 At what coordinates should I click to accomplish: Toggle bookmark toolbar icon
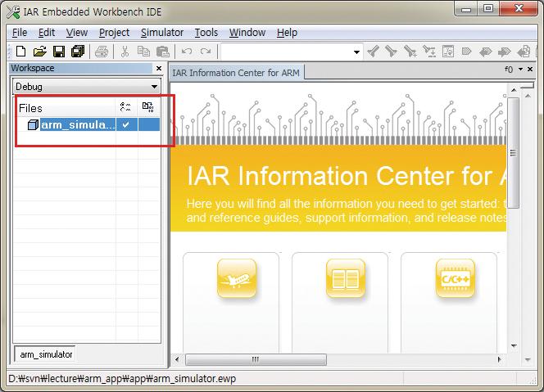pyautogui.click(x=467, y=52)
